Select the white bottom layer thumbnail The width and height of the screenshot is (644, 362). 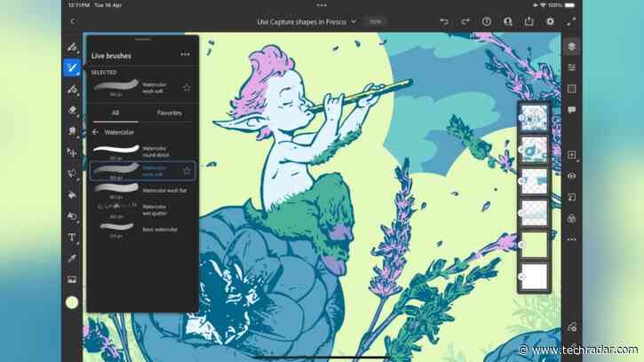click(535, 277)
